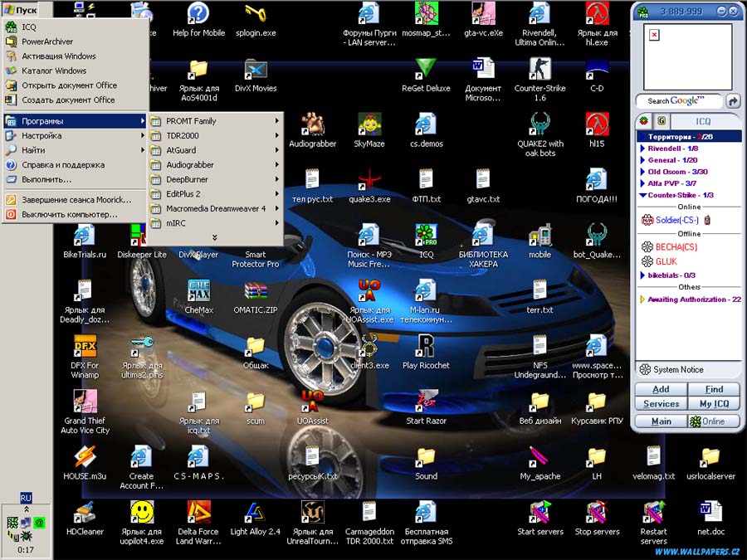
Task: Open Macromedia Dreamweaver 4 submenu
Action: (216, 209)
